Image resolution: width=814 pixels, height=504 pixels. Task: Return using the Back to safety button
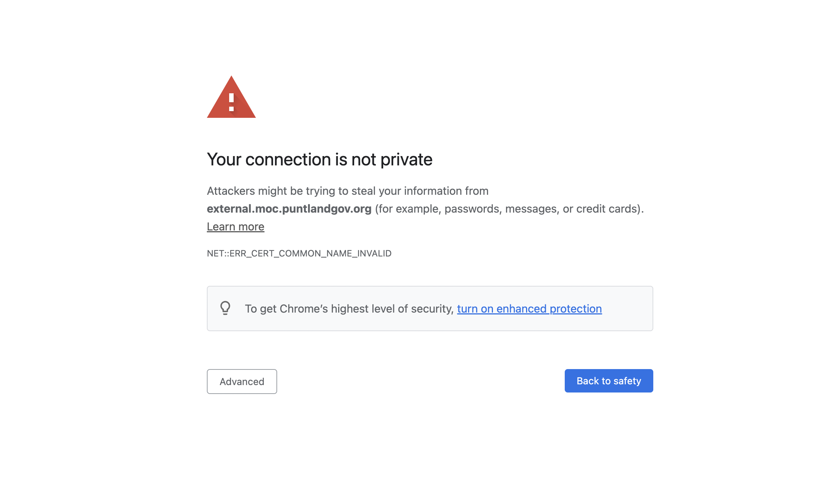(x=609, y=381)
